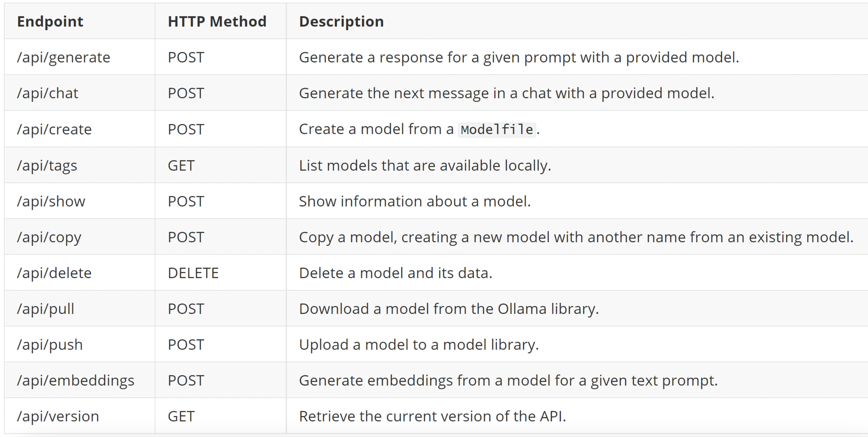Click the Endpoint column header
The width and height of the screenshot is (868, 437).
(x=50, y=22)
